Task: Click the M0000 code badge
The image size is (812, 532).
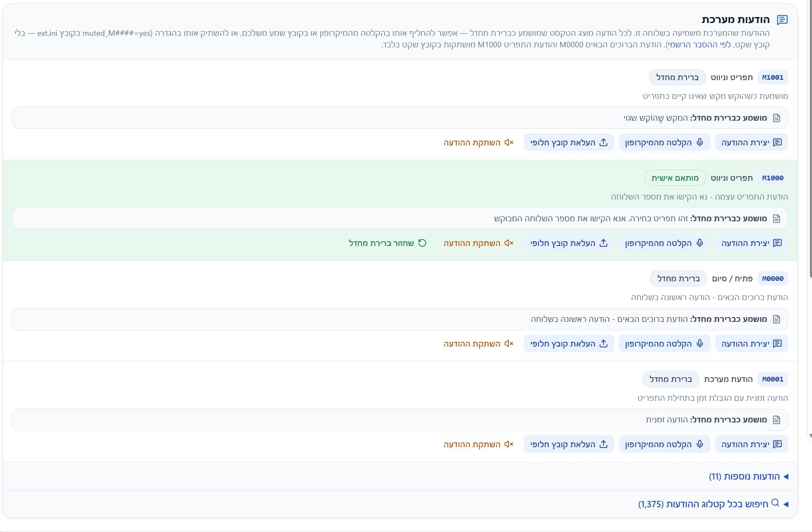Action: 772,279
